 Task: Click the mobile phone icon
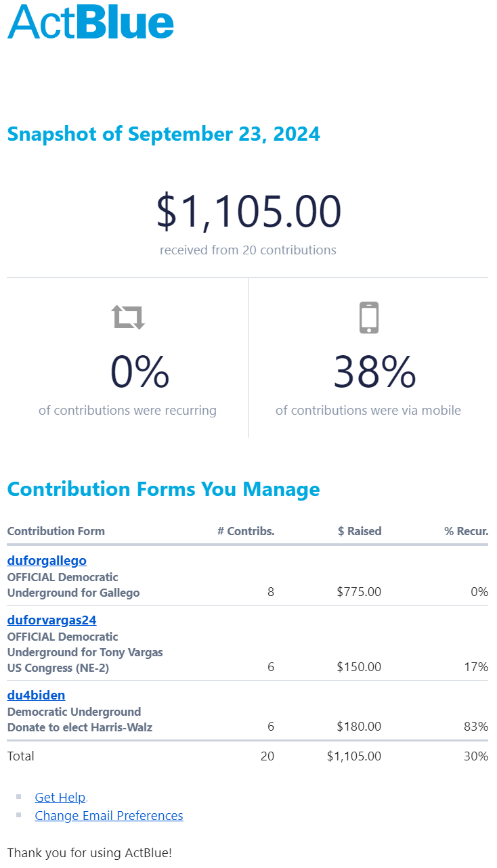click(x=368, y=317)
